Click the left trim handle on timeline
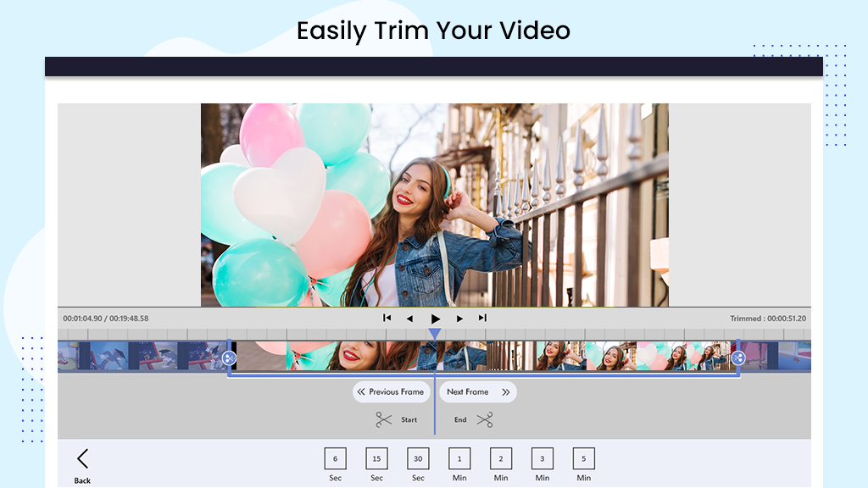 pos(229,358)
